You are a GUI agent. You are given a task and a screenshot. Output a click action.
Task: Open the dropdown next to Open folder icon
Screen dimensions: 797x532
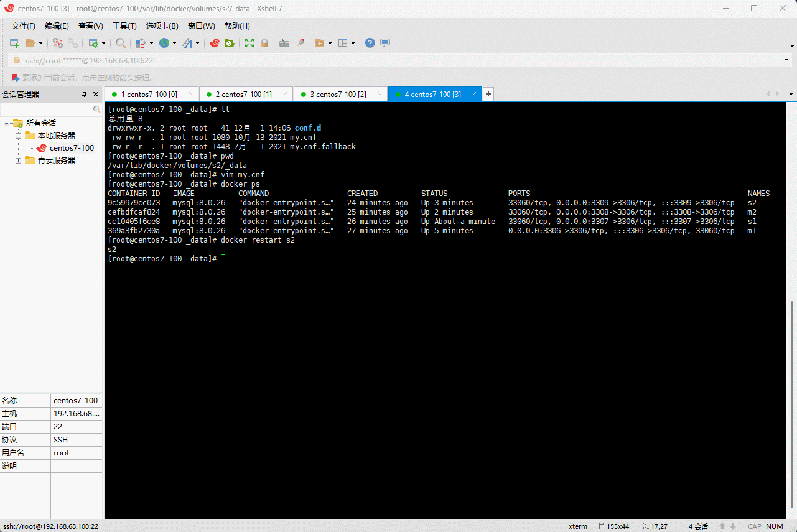(x=41, y=43)
